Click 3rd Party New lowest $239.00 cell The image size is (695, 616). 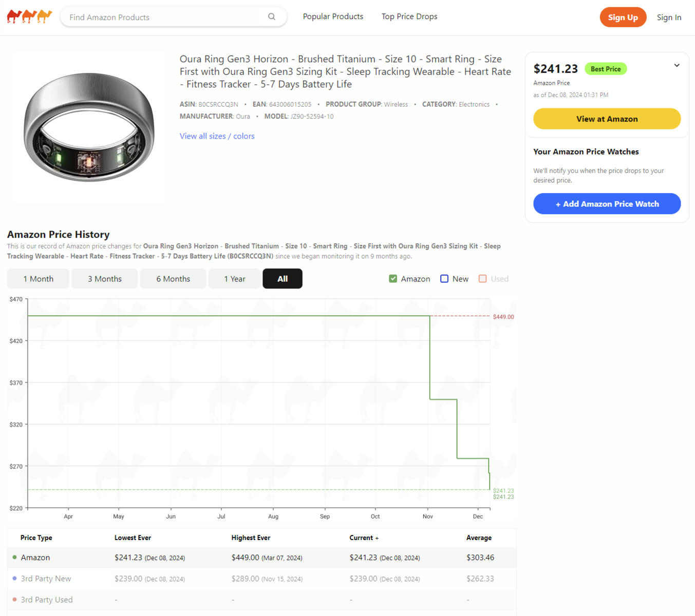tap(149, 579)
